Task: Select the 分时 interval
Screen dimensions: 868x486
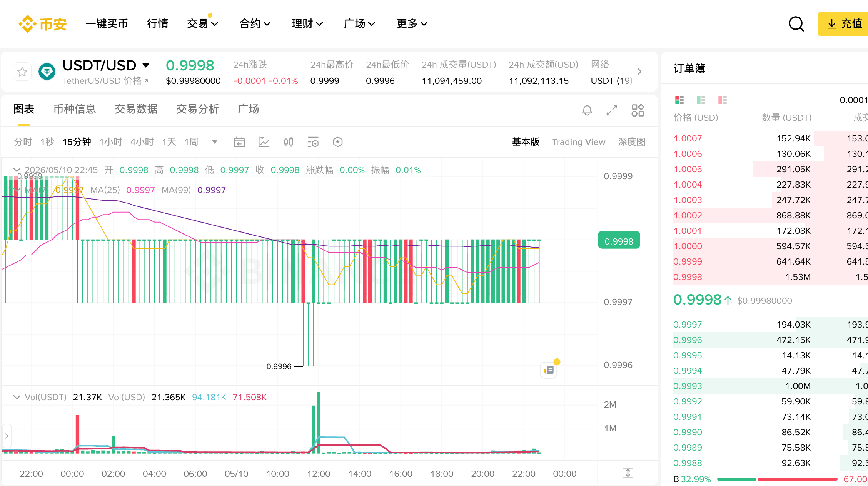Action: click(23, 142)
